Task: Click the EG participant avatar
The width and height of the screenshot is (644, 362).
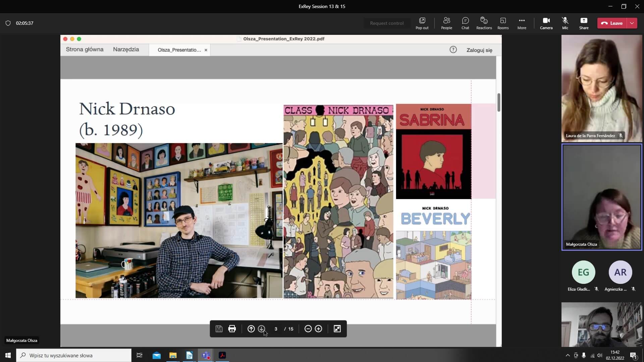Action: (x=583, y=272)
